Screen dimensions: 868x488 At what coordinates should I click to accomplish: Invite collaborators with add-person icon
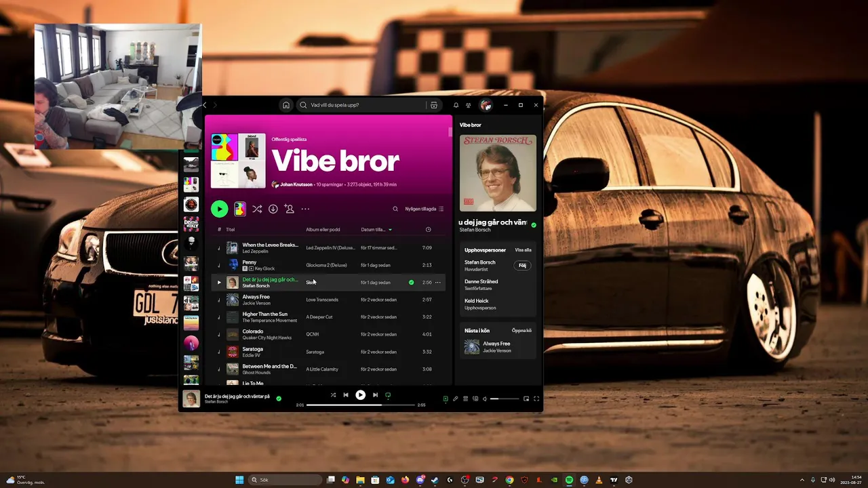coord(289,209)
